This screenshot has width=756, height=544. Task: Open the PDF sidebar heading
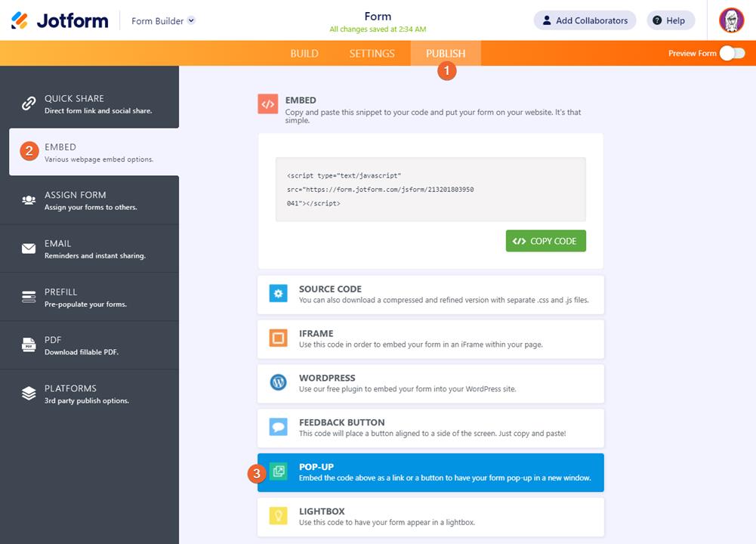tap(53, 340)
